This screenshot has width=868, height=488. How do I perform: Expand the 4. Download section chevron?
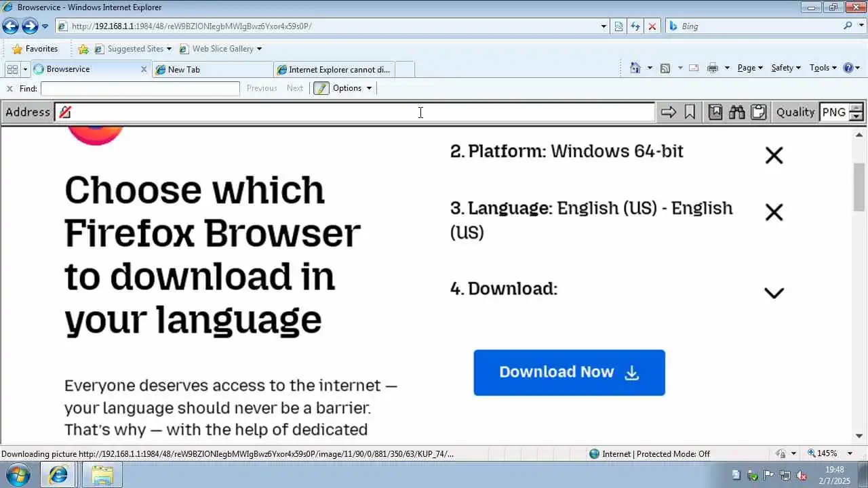pyautogui.click(x=774, y=292)
